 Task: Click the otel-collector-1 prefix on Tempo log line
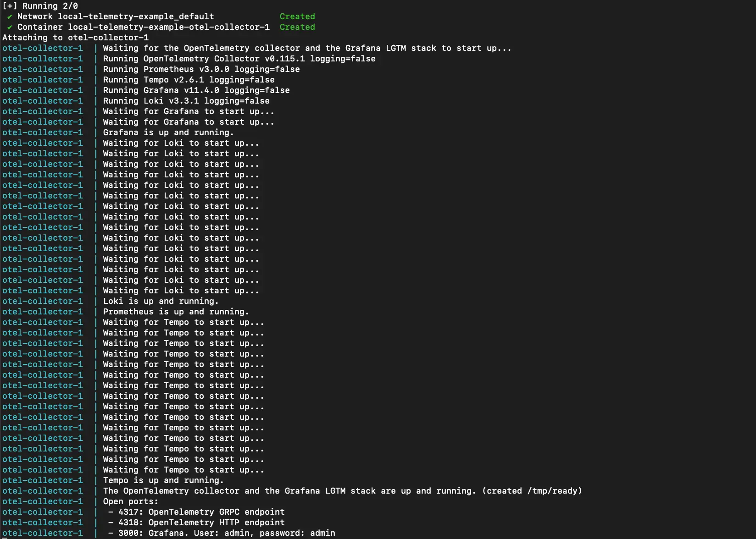(43, 79)
